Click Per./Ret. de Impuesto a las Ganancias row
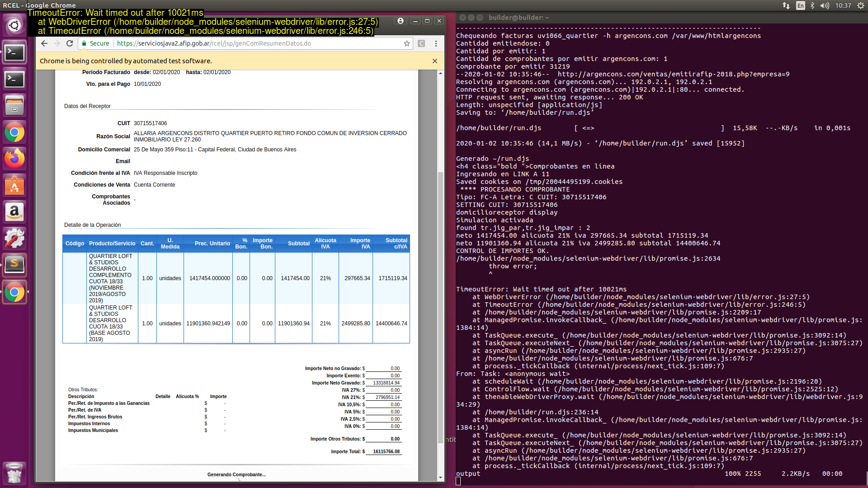Screen dimensions: 868x488 (147, 403)
